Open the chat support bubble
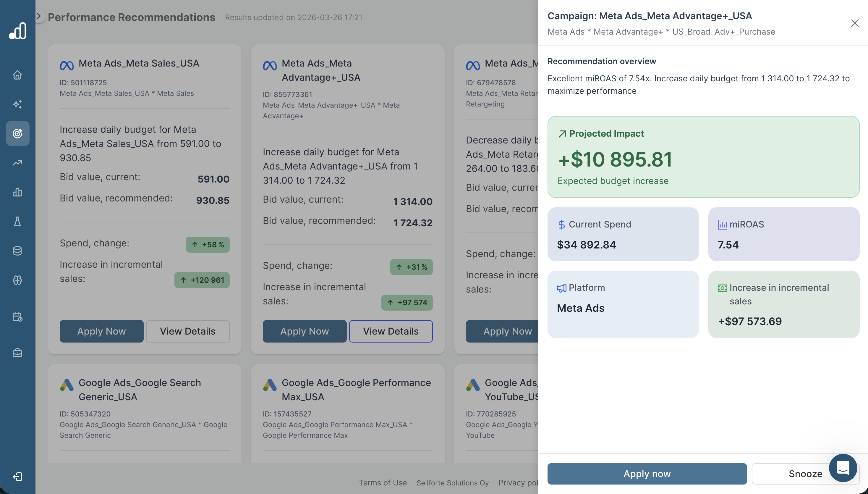868x494 pixels. [x=843, y=468]
